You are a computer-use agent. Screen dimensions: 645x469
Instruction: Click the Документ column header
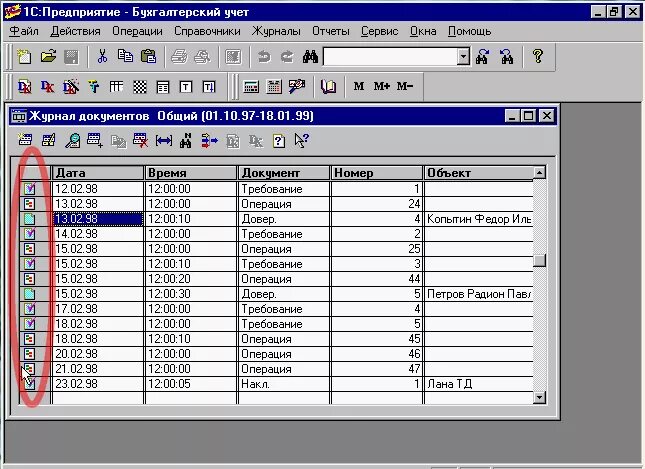coord(284,173)
